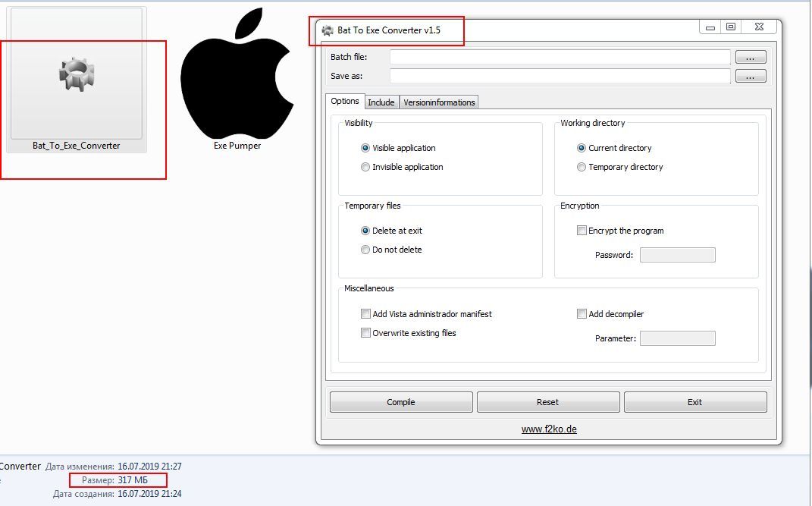Click the Bat_To_Exe_Converter file name label
812x506 pixels.
pos(76,146)
